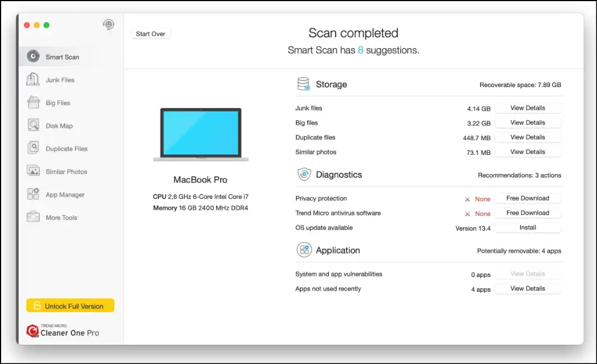597x364 pixels.
Task: Click the Application section icon
Action: click(304, 250)
